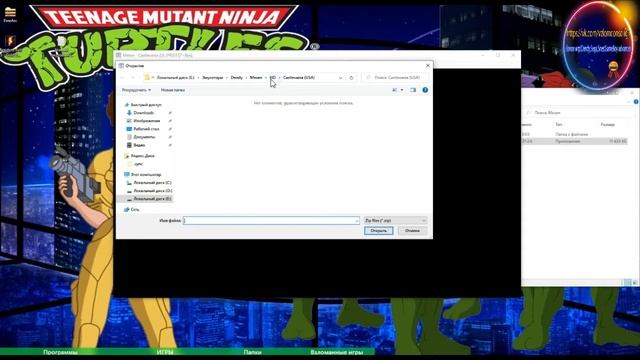Screen dimensions: 640x360
Task: Open "Взломанные игры" on the bottom green bar
Action: click(337, 352)
